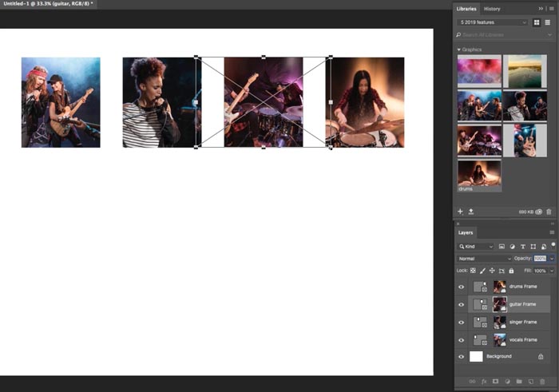Toggle visibility of Background layer
The width and height of the screenshot is (559, 392).
coord(462,357)
